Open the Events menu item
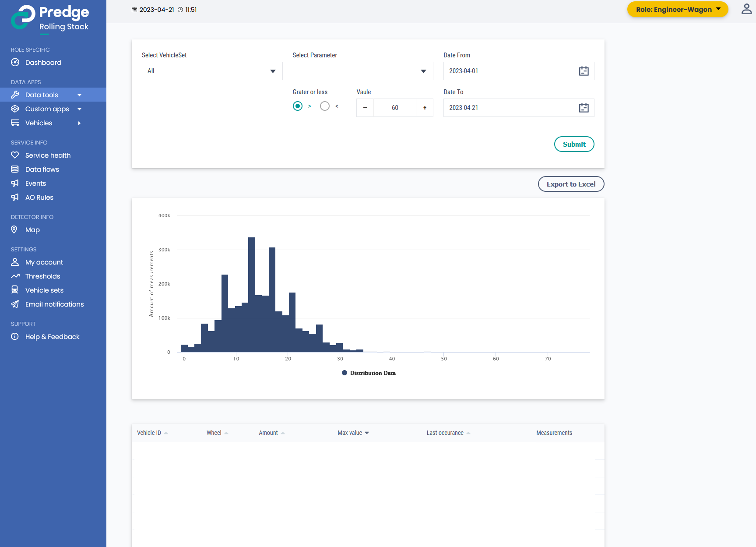Image resolution: width=756 pixels, height=547 pixels. (x=35, y=184)
